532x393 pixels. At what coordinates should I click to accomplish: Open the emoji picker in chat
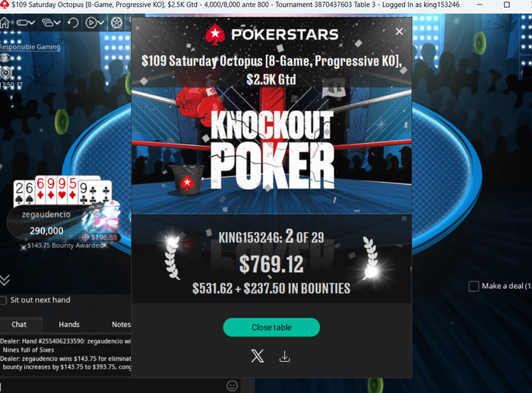232,386
